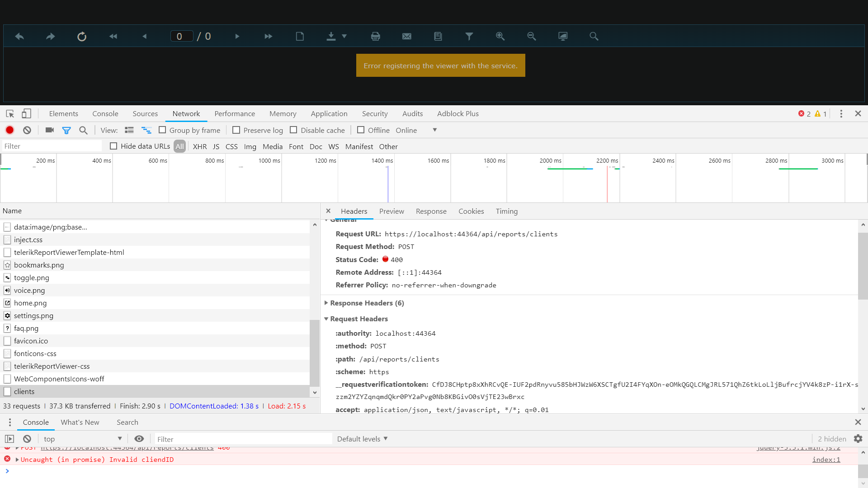Filter requests by CSS type
Viewport: 868px width, 488px height.
pos(231,146)
